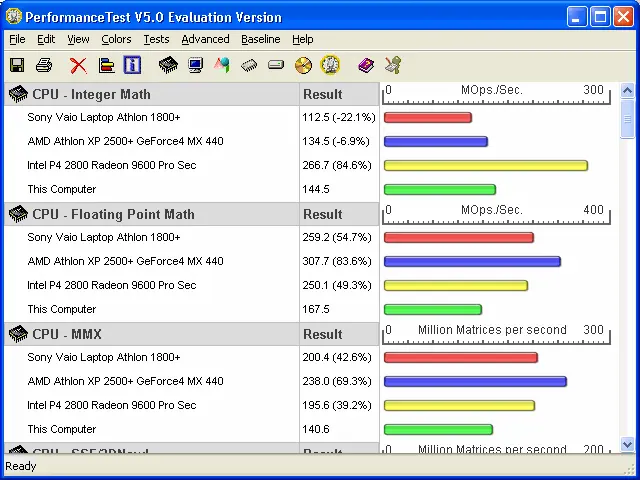Click the Result column header in Floating Point Math

[339, 214]
